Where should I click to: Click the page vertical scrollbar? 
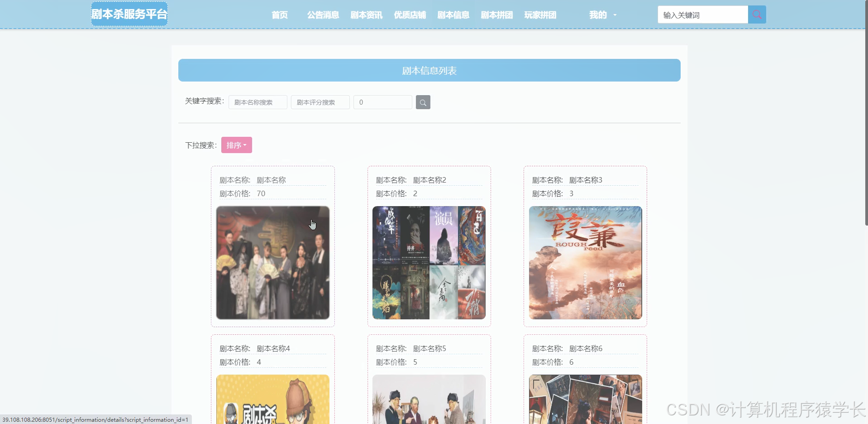[866, 113]
